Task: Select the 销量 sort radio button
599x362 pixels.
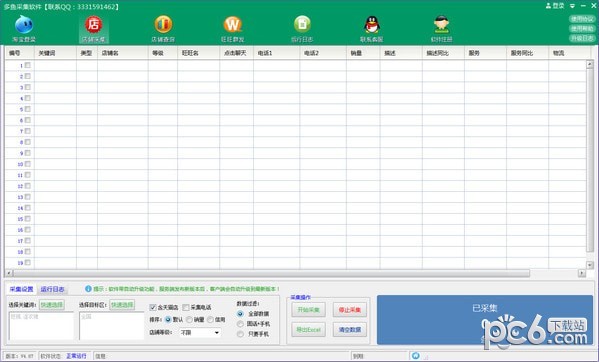Action: (189, 320)
